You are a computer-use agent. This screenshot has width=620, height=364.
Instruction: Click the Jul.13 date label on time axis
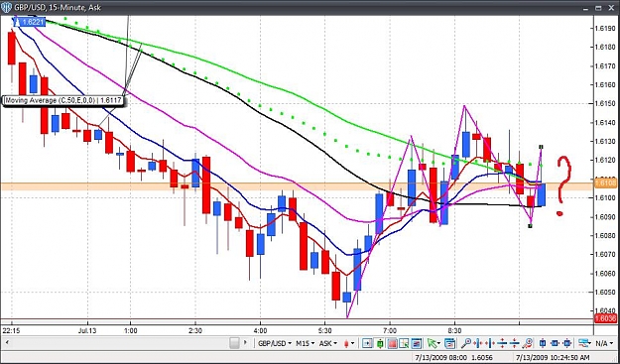pos(88,330)
